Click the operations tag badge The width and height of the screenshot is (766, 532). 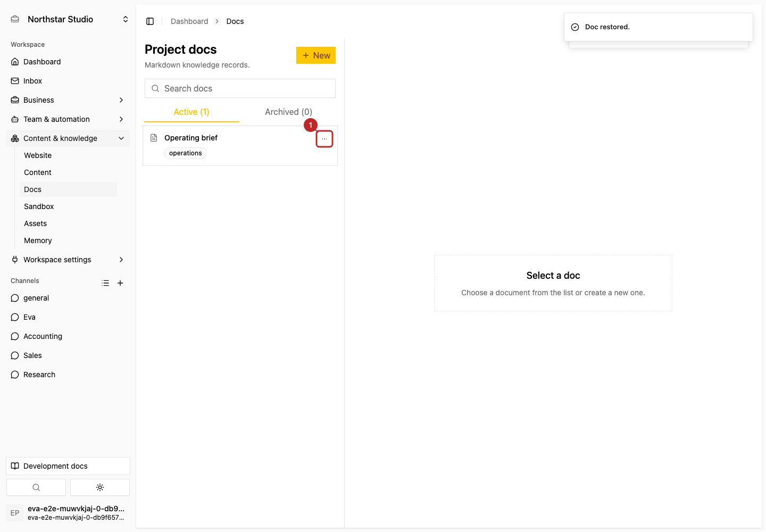coord(186,153)
